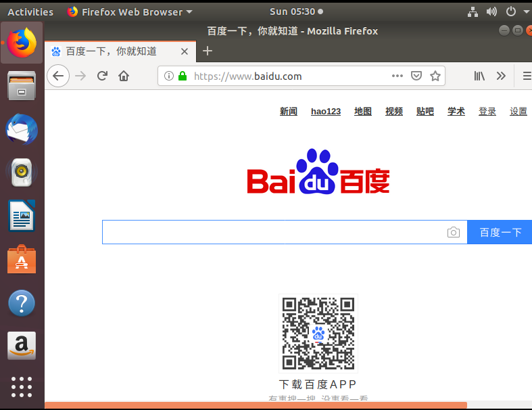Go back with the browser back arrow
This screenshot has width=532, height=410.
click(58, 76)
